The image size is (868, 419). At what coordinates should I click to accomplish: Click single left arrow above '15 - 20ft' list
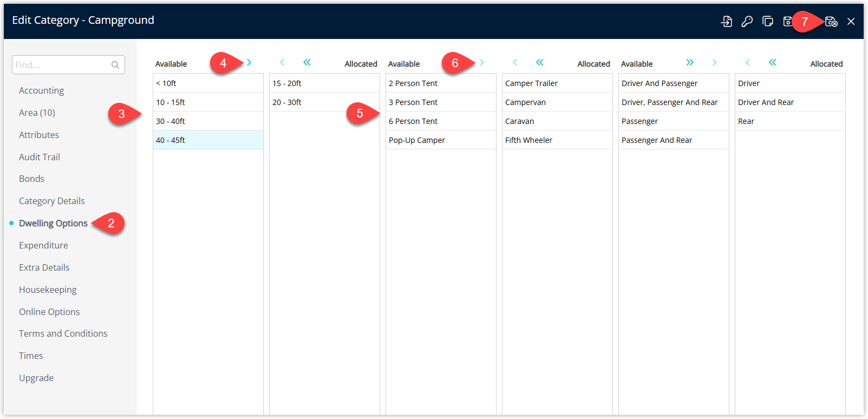click(282, 62)
